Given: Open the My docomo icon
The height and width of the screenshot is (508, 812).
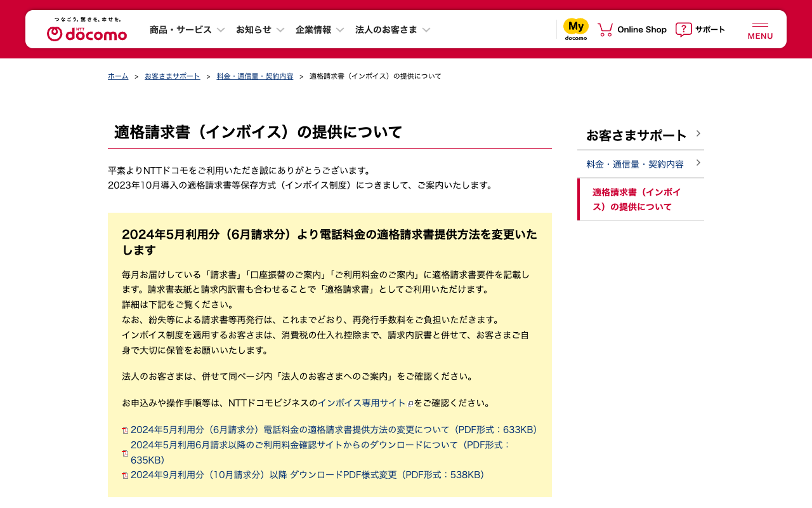Looking at the screenshot, I should (x=576, y=29).
